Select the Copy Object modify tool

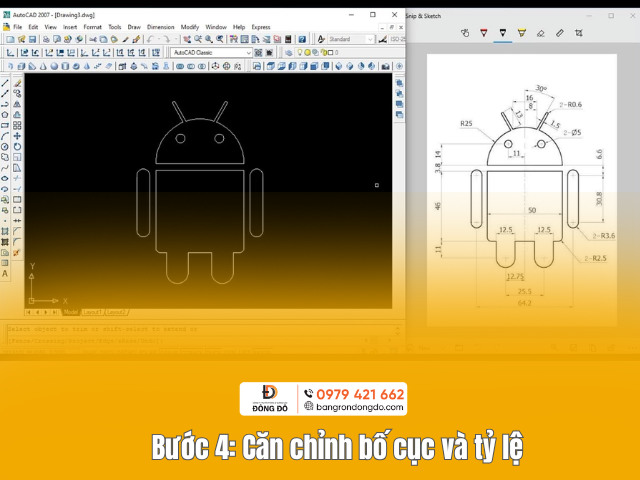[17, 93]
